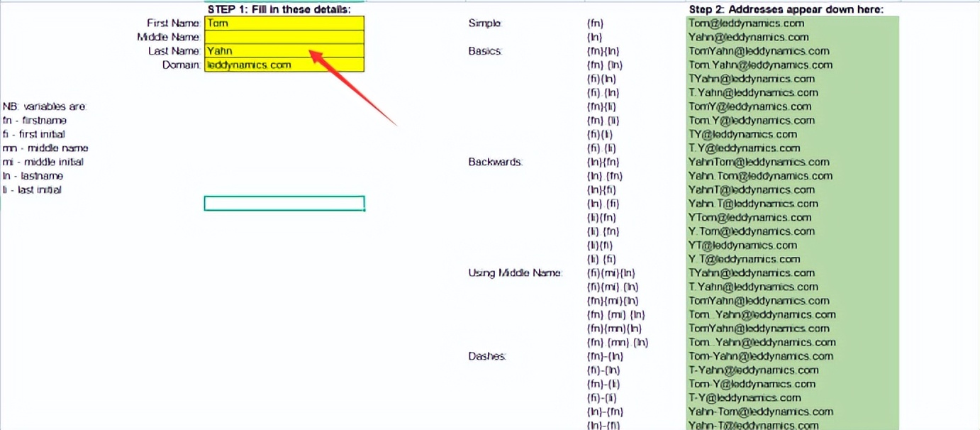
Task: Click the {fi}{mi}{ln} pattern cell
Action: 611,273
